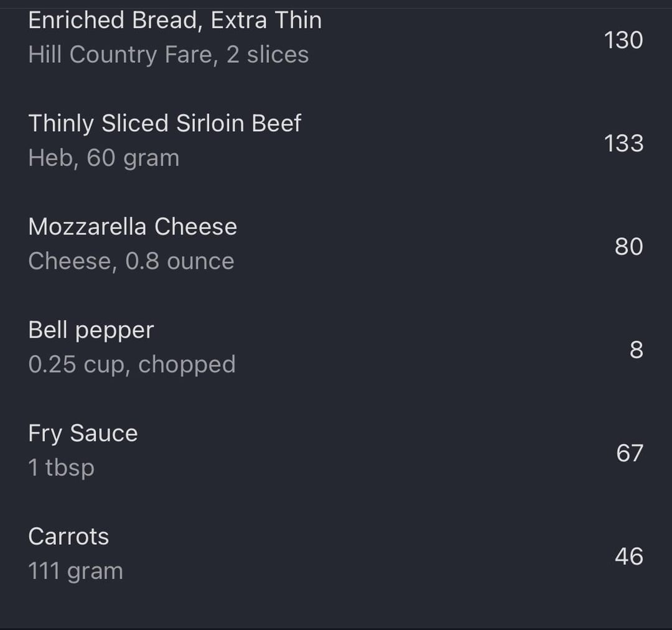The width and height of the screenshot is (672, 630).
Task: Click the 0.25 cup, chopped serving text
Action: click(x=132, y=364)
